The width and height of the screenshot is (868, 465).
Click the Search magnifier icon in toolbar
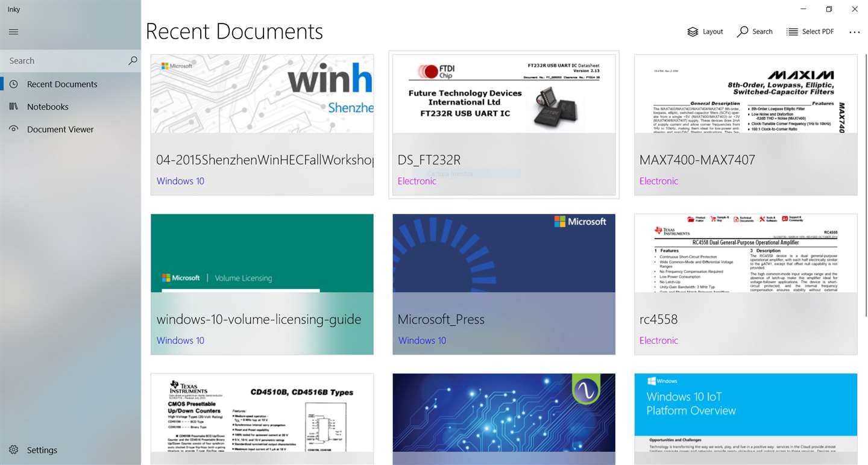coord(743,31)
